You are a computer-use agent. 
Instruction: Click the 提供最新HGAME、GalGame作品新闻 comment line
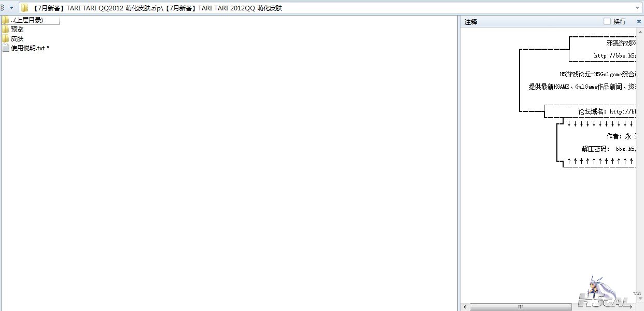tap(583, 87)
